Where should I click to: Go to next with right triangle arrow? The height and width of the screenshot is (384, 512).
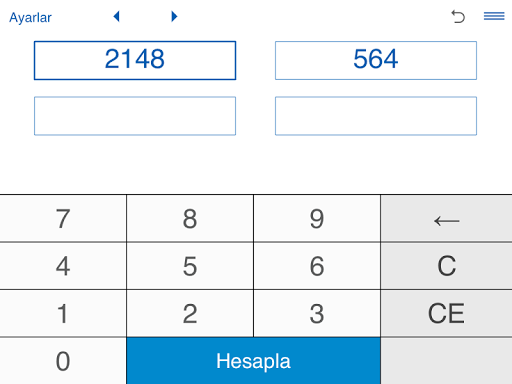174,16
